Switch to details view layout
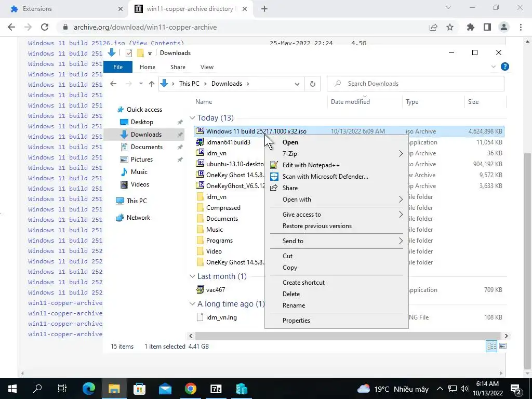Screen dimensions: 532x399 pyautogui.click(x=491, y=346)
